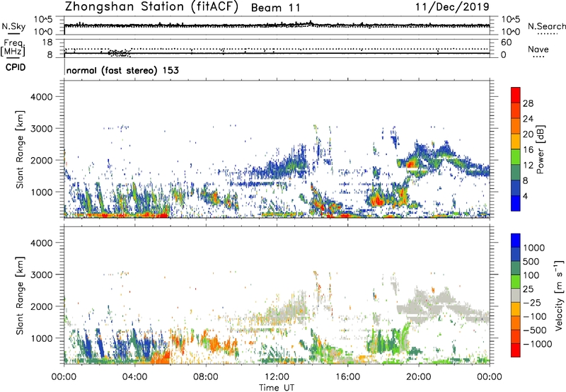This screenshot has width=566, height=392.
Task: Click the N.Sky noise time series plot
Action: 277,25
